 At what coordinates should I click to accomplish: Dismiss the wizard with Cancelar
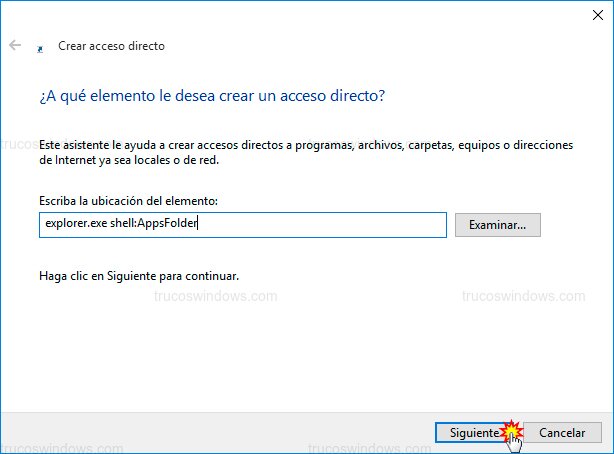pos(562,433)
